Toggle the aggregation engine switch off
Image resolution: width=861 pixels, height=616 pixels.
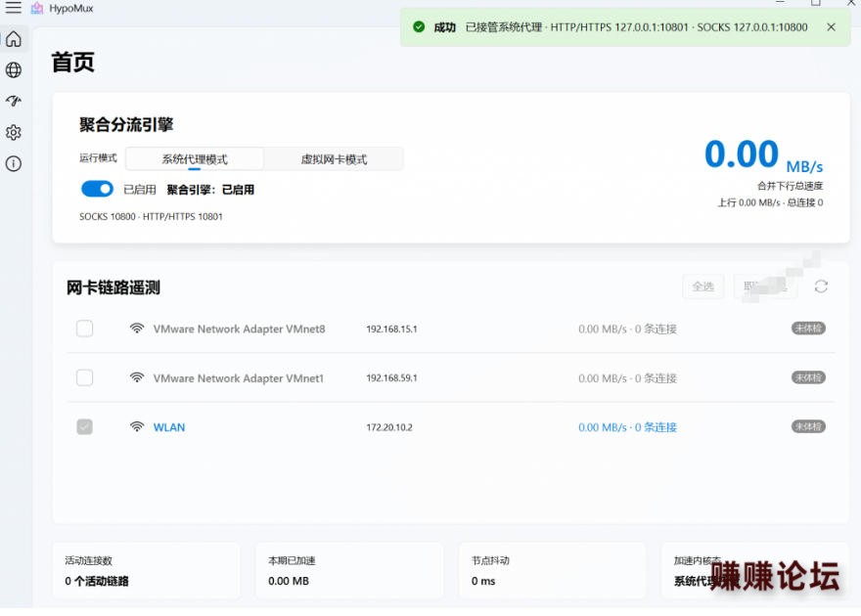tap(97, 189)
